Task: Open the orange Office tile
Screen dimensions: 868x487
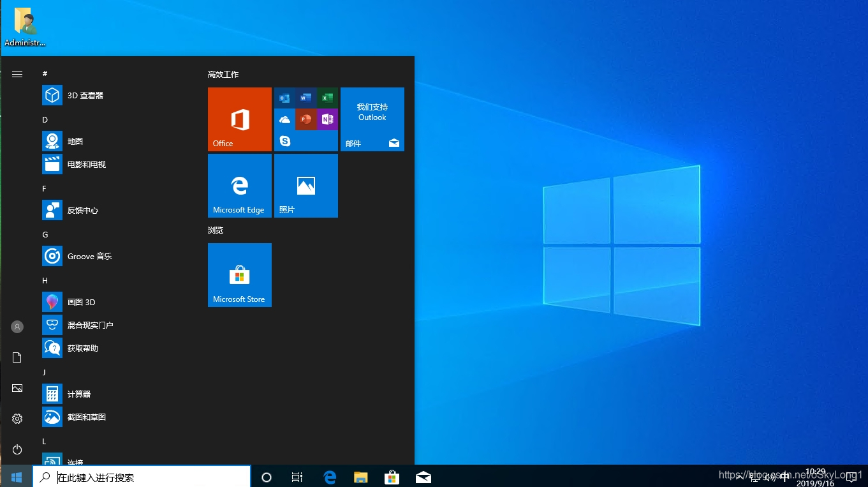Action: (240, 119)
